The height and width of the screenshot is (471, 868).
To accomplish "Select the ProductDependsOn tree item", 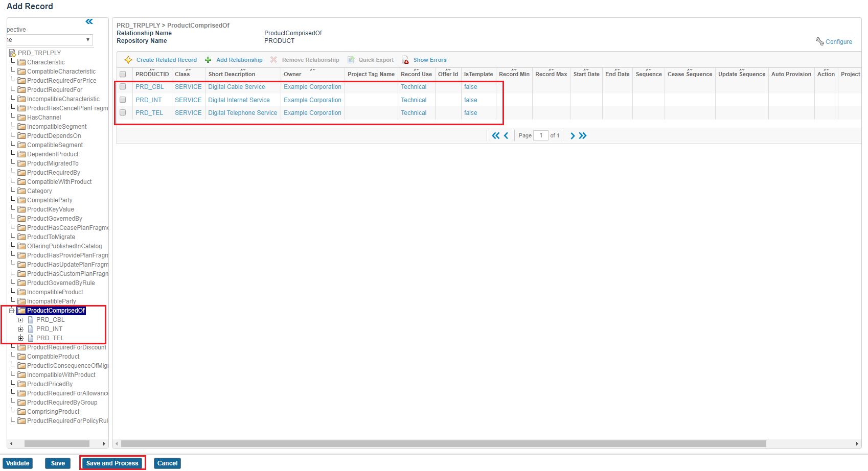I will point(54,136).
